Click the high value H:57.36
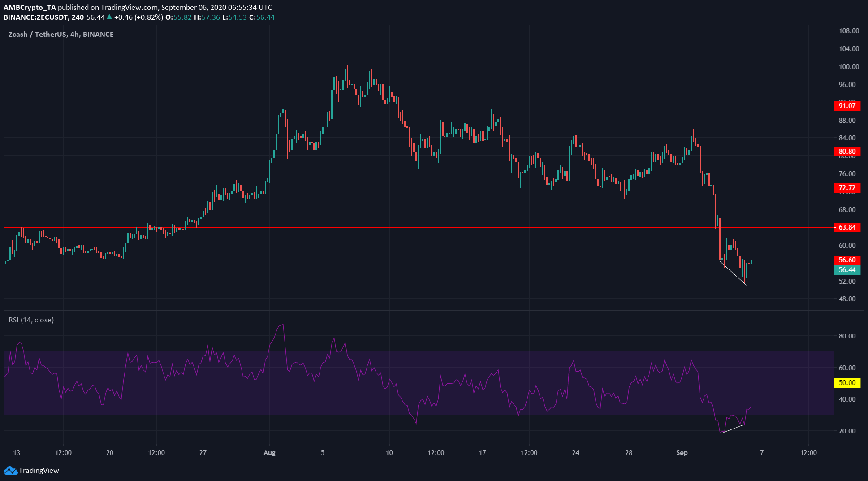Screen dimensions: 868x481 coord(207,17)
